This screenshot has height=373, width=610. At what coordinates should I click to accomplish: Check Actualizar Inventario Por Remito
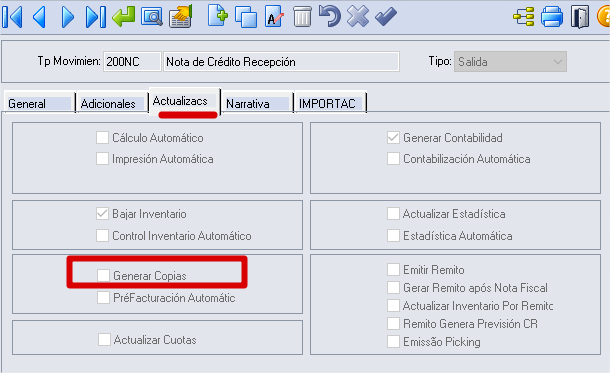tap(393, 305)
